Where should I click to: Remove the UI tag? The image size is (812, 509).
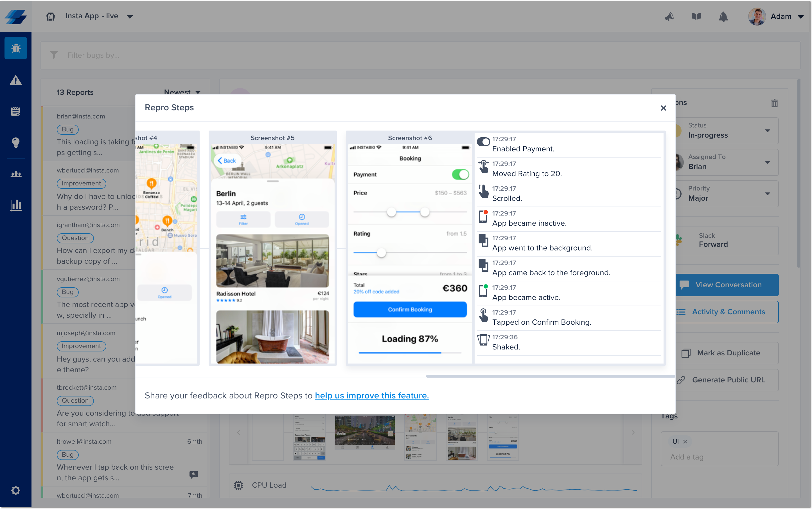coord(685,441)
